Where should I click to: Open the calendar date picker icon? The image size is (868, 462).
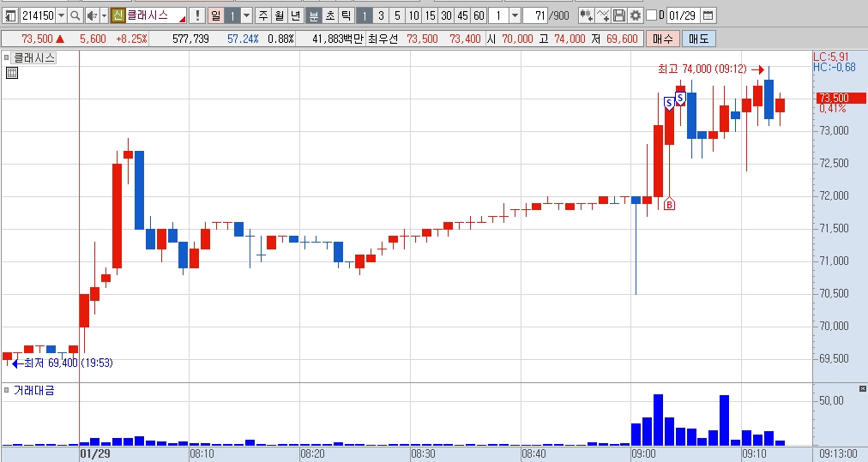click(x=708, y=15)
